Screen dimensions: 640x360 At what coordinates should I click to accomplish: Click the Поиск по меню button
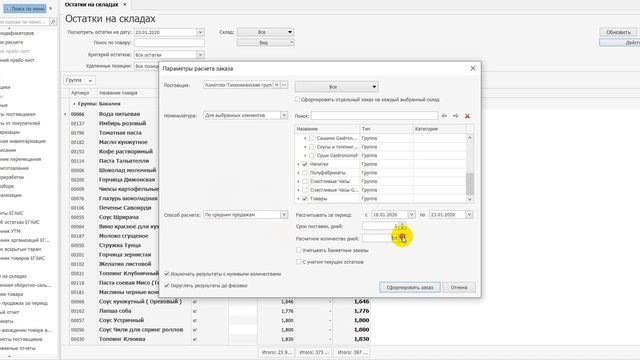click(x=25, y=9)
